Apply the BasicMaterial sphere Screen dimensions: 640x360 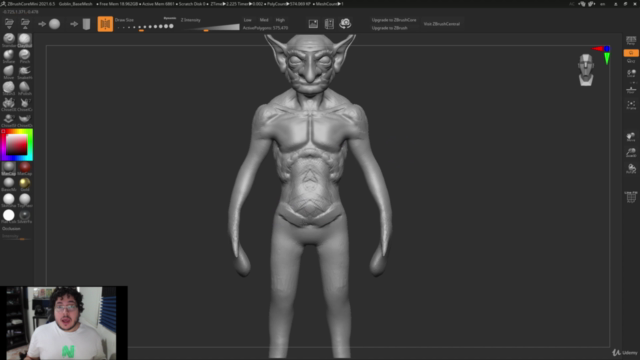pos(9,184)
